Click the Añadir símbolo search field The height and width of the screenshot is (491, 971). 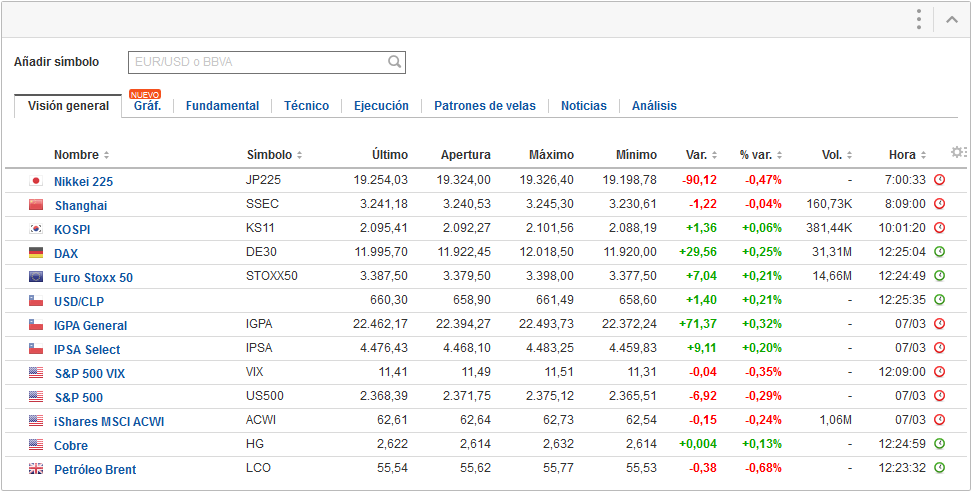(258, 62)
